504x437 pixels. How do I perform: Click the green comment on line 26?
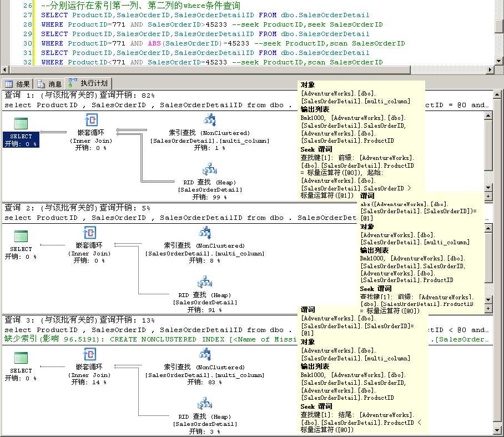tap(140, 6)
